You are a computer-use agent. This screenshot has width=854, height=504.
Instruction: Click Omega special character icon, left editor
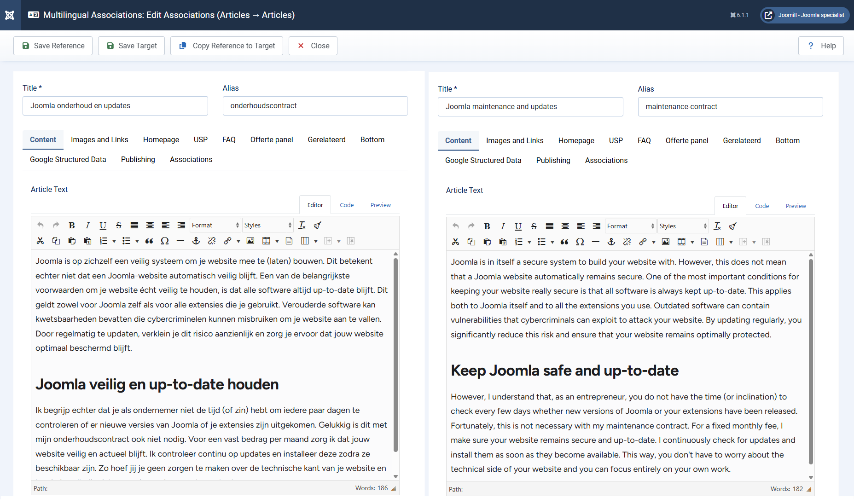pos(165,241)
